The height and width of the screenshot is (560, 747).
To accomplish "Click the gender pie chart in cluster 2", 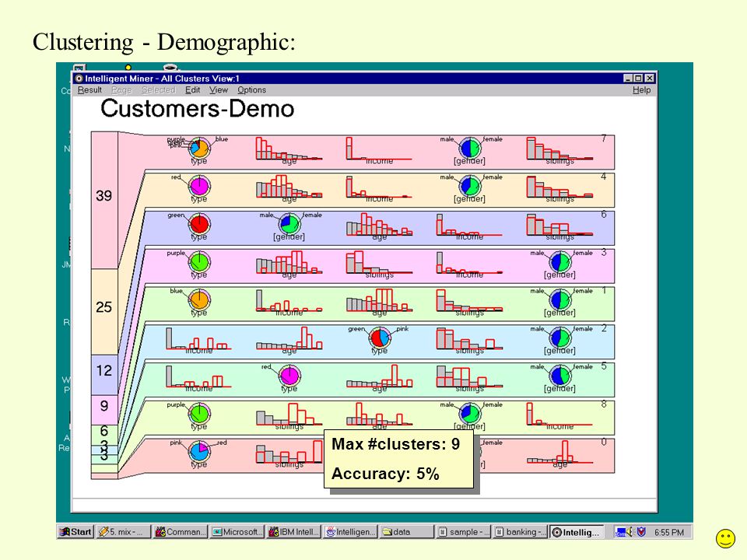I will pos(559,338).
